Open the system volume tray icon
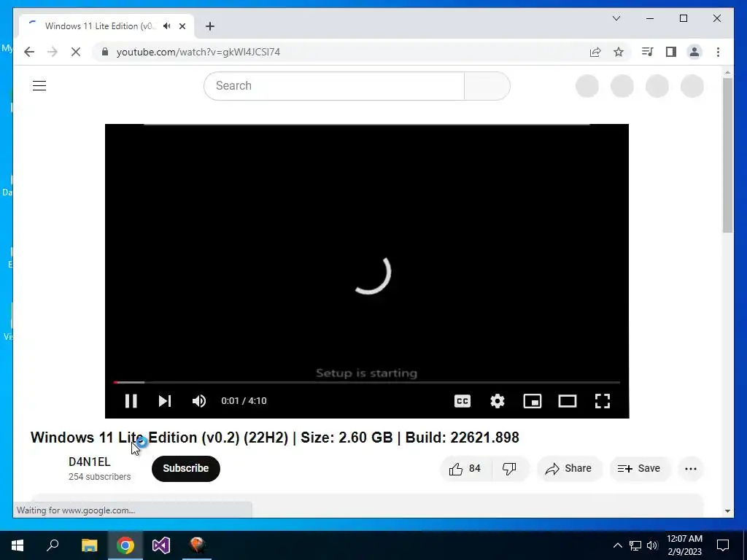747x560 pixels. pos(652,545)
